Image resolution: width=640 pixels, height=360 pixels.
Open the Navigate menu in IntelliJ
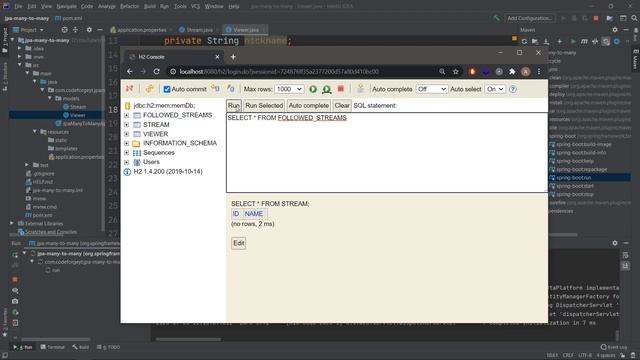[x=66, y=6]
